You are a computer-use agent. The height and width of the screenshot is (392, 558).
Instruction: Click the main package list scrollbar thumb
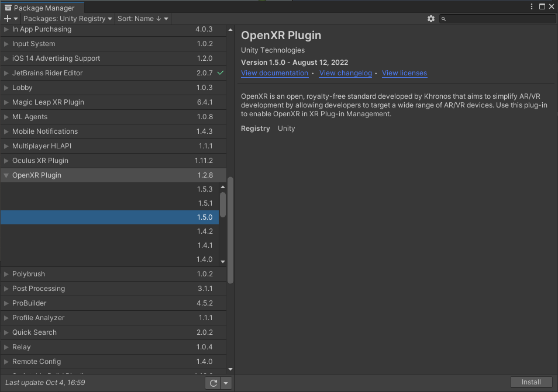pyautogui.click(x=230, y=230)
